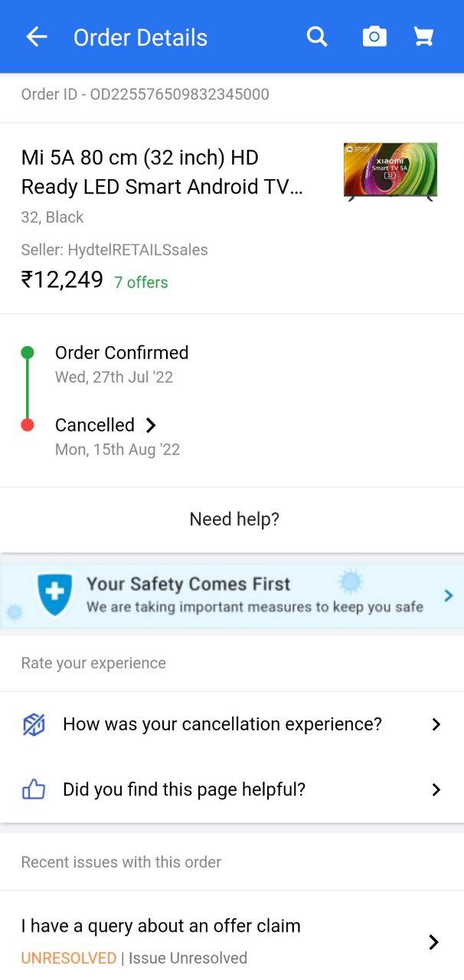The image size is (464, 980).
Task: Expand the safety banner arrow
Action: pyautogui.click(x=449, y=595)
